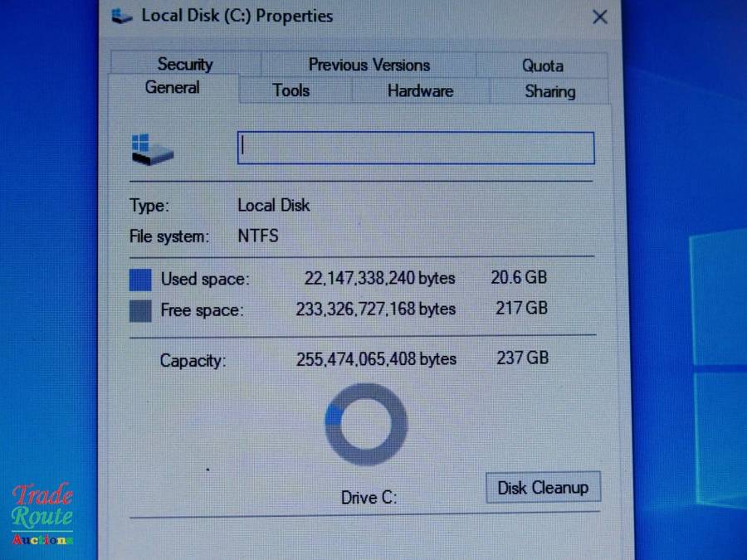Open the Previous Versions tab
The width and height of the screenshot is (747, 560).
369,65
